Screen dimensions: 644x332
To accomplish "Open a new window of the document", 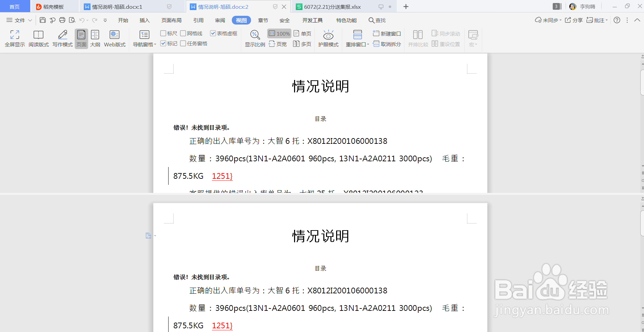I will click(387, 33).
